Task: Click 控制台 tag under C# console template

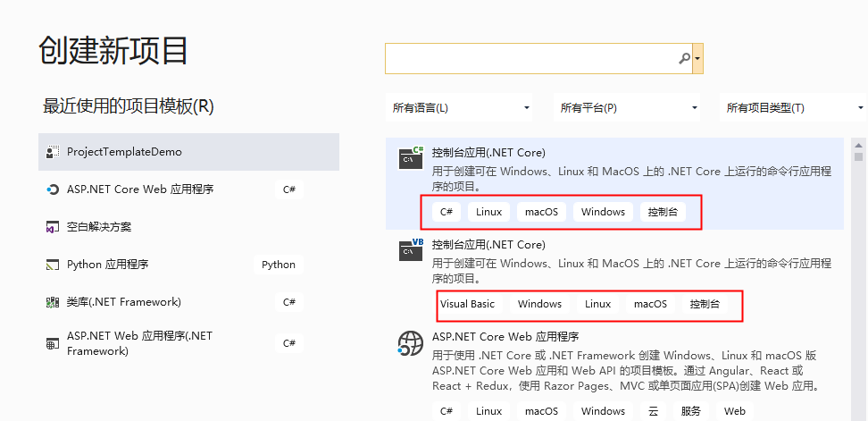Action: pyautogui.click(x=663, y=212)
